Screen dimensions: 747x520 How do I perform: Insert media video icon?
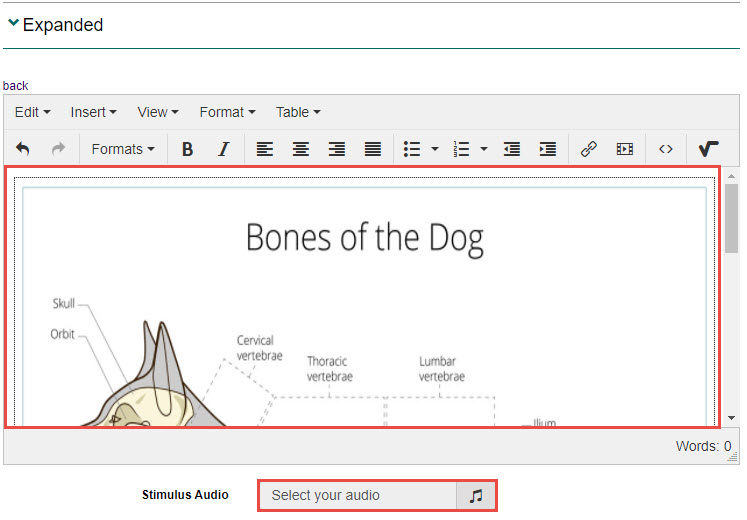(625, 149)
